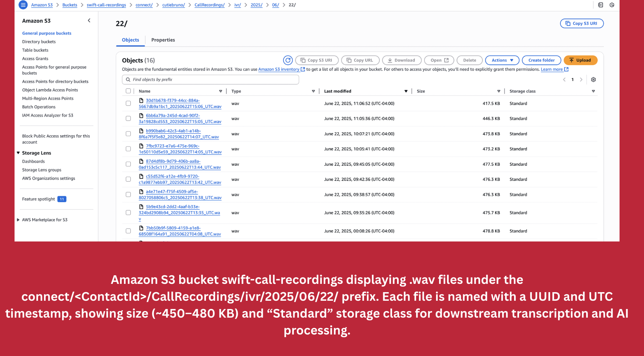644x356 pixels.
Task: Open the Amazon S3 inventory link
Action: (279, 69)
